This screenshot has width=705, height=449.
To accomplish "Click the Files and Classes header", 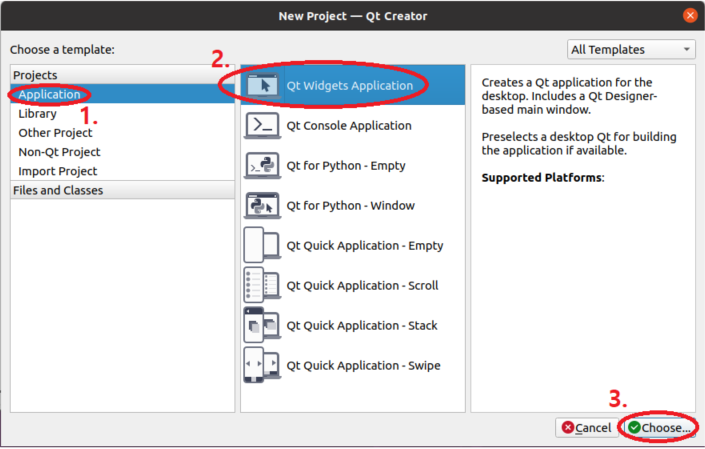I will [122, 191].
